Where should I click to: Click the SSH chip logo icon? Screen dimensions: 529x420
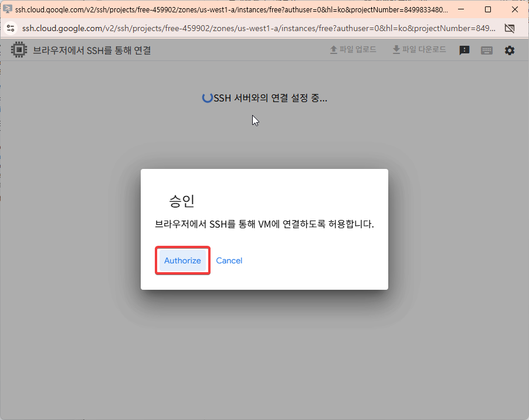(x=19, y=50)
